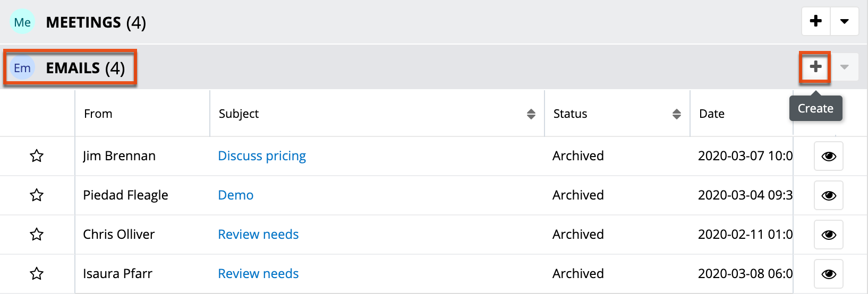868x294 pixels.
Task: Expand the Meetings subpanel header
Action: pos(425,22)
